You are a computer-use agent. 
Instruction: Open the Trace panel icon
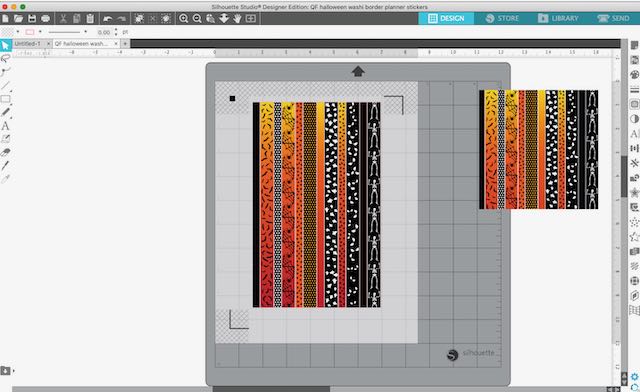coord(634,104)
